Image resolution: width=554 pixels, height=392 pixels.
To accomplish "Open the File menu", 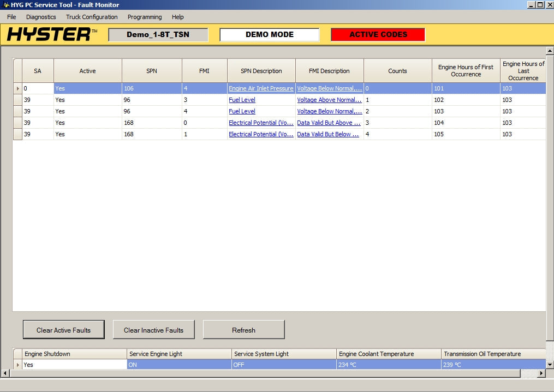I will (x=11, y=17).
